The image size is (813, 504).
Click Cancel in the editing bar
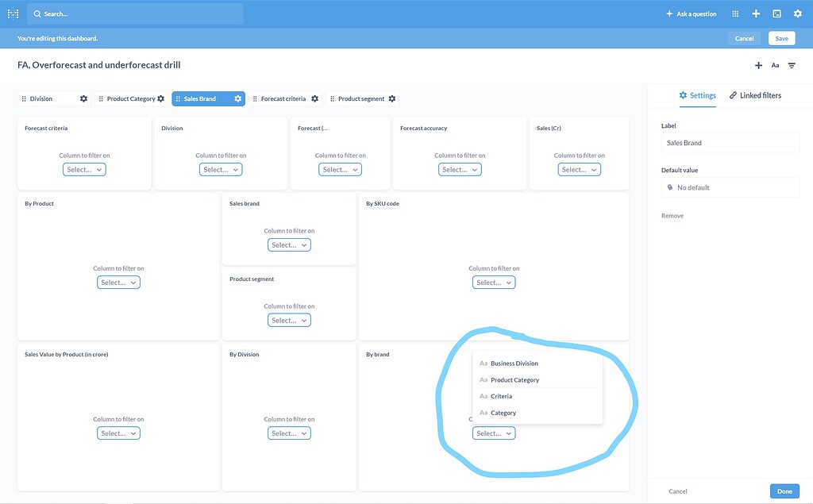pyautogui.click(x=744, y=38)
